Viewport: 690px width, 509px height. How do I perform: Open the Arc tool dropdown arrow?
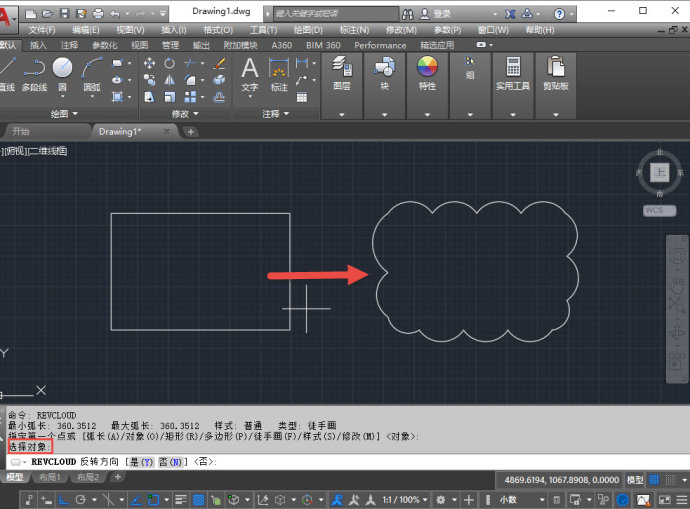pos(92,96)
